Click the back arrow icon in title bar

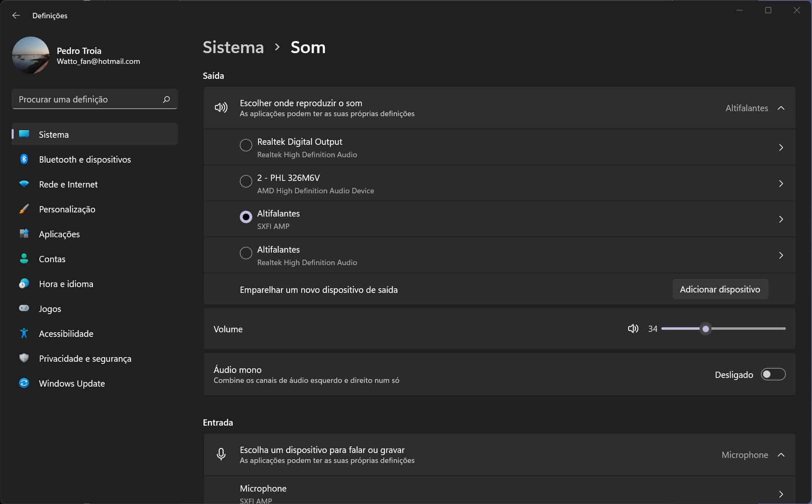point(16,15)
